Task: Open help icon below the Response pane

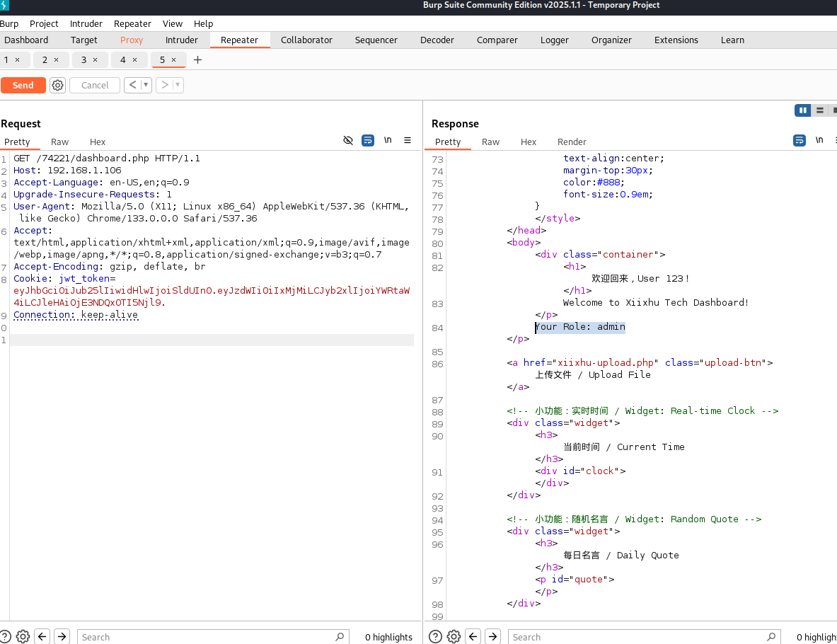Action: (x=436, y=636)
